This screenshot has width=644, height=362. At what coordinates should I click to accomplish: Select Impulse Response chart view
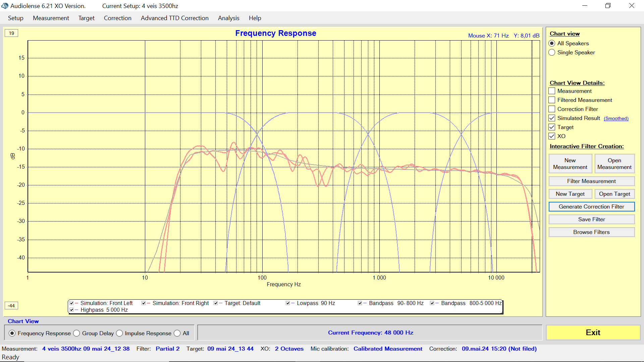point(120,333)
